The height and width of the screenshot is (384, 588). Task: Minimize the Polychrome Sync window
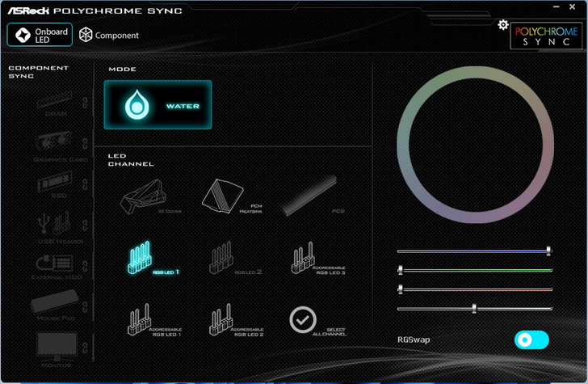[556, 6]
